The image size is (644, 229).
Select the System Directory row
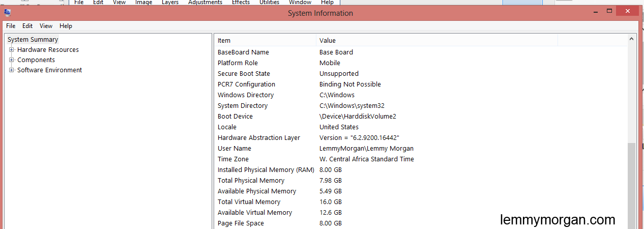click(x=421, y=106)
